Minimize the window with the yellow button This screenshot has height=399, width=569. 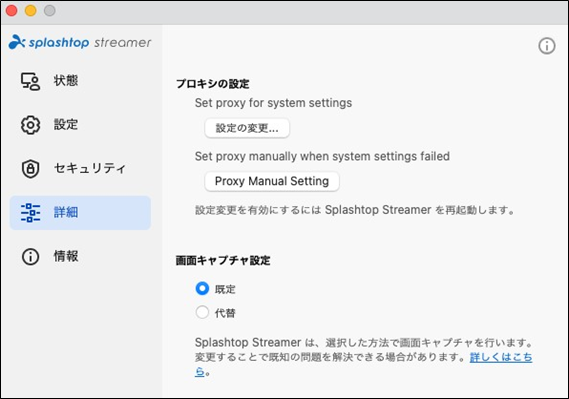(30, 11)
